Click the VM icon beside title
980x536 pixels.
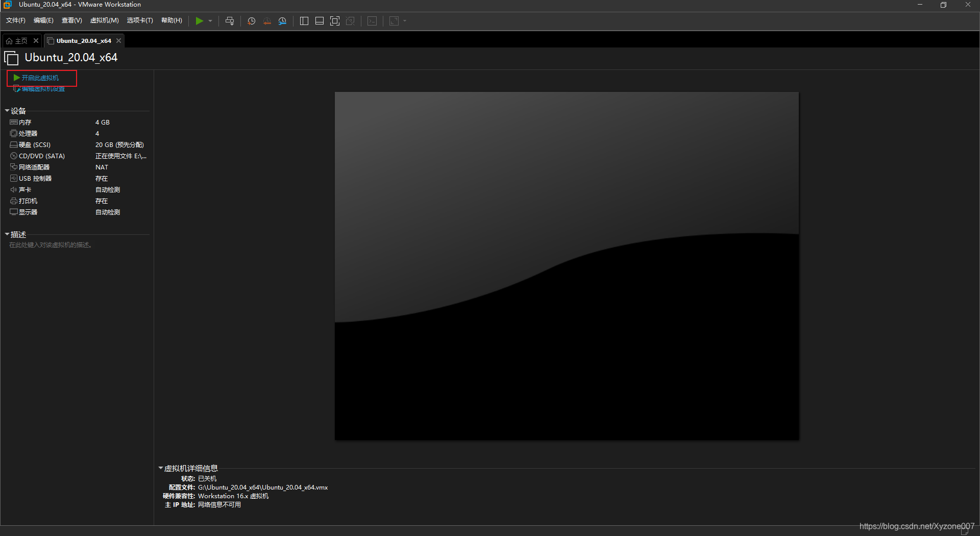tap(11, 58)
